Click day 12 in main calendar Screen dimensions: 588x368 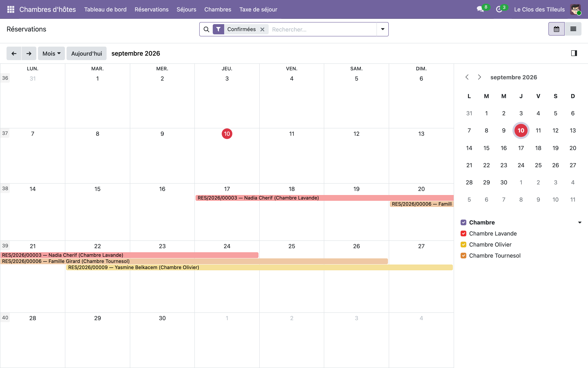pos(356,134)
